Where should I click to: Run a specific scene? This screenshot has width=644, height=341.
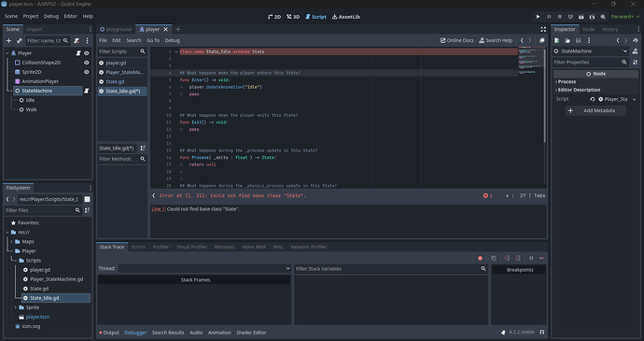592,17
